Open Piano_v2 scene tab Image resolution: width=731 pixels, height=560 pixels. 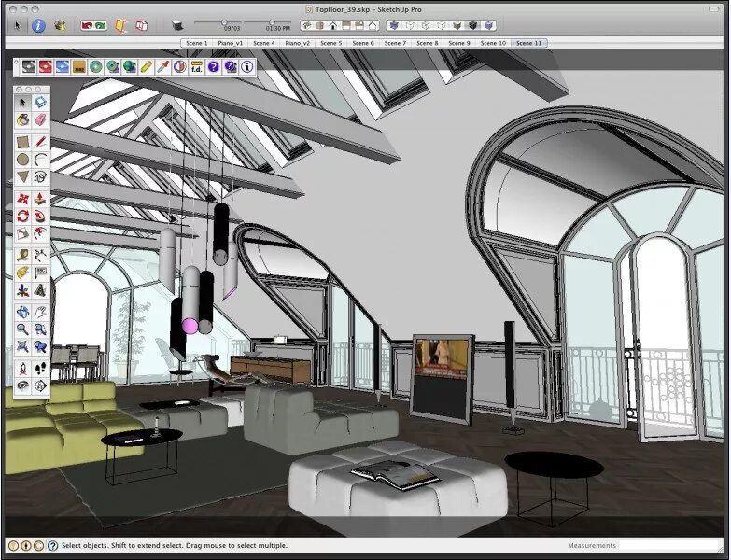click(297, 43)
